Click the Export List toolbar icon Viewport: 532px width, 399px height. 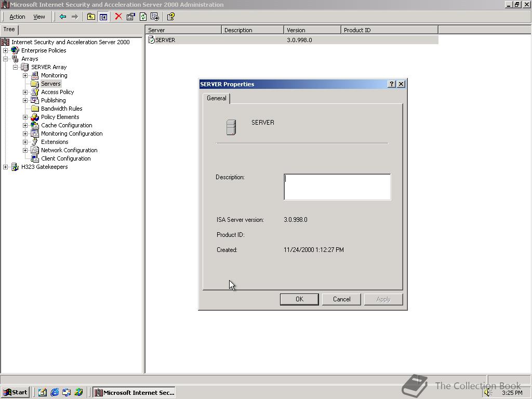click(x=155, y=17)
